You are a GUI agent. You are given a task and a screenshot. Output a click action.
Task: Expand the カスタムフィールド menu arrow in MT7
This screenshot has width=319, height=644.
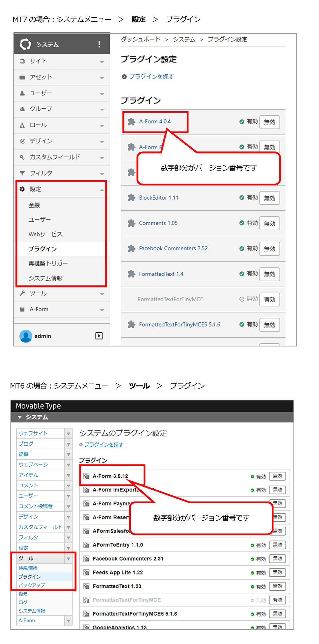pos(102,158)
